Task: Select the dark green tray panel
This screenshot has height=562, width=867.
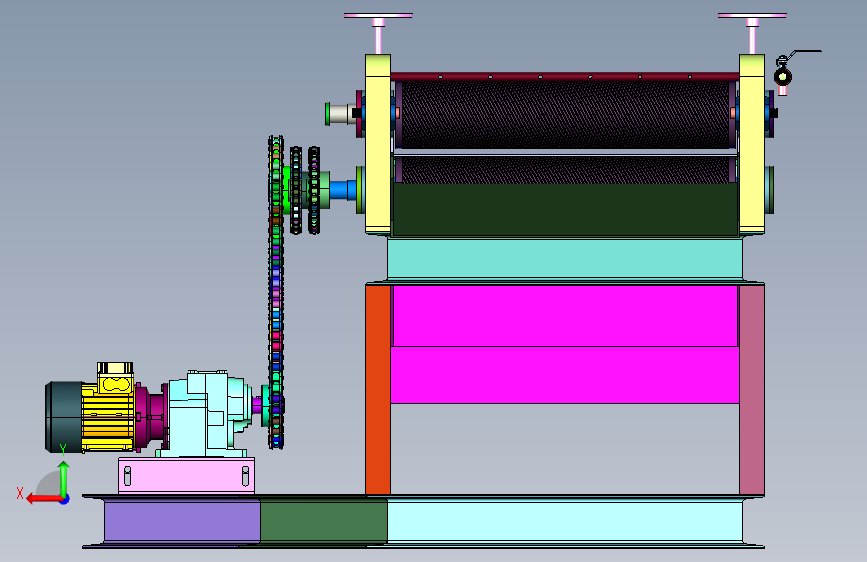Action: pos(565,210)
